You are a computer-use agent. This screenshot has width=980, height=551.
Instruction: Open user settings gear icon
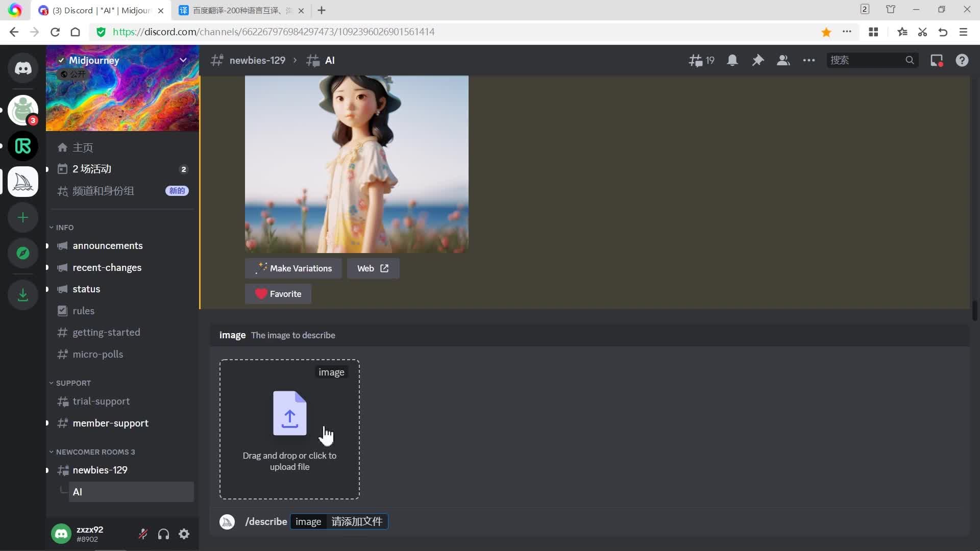(x=184, y=534)
